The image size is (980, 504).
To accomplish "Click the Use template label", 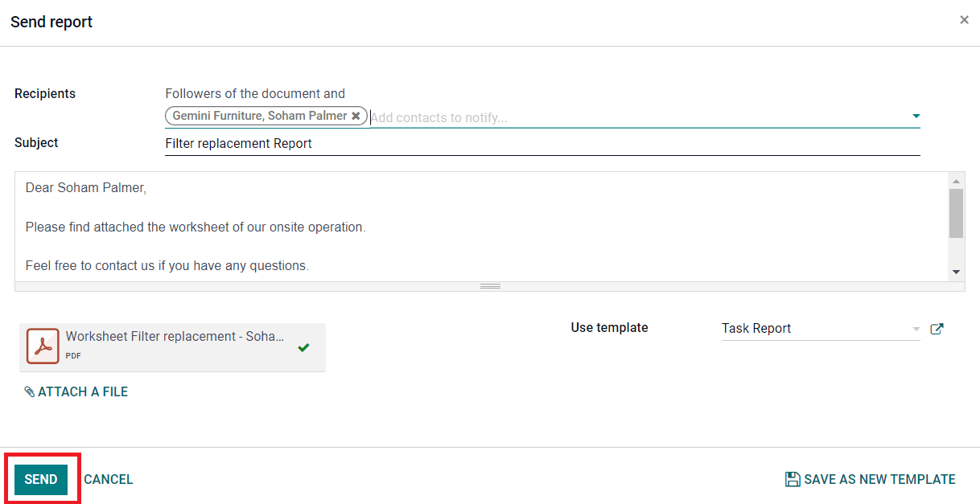I will pyautogui.click(x=609, y=328).
